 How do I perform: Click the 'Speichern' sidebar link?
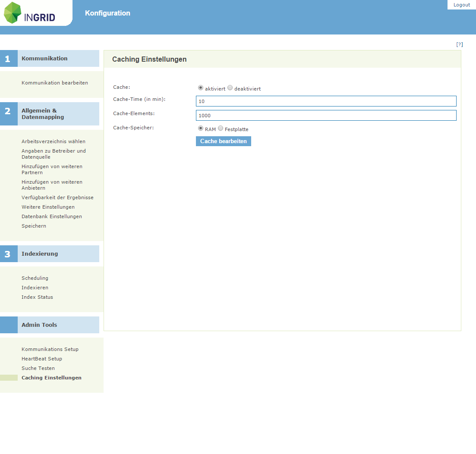[34, 226]
